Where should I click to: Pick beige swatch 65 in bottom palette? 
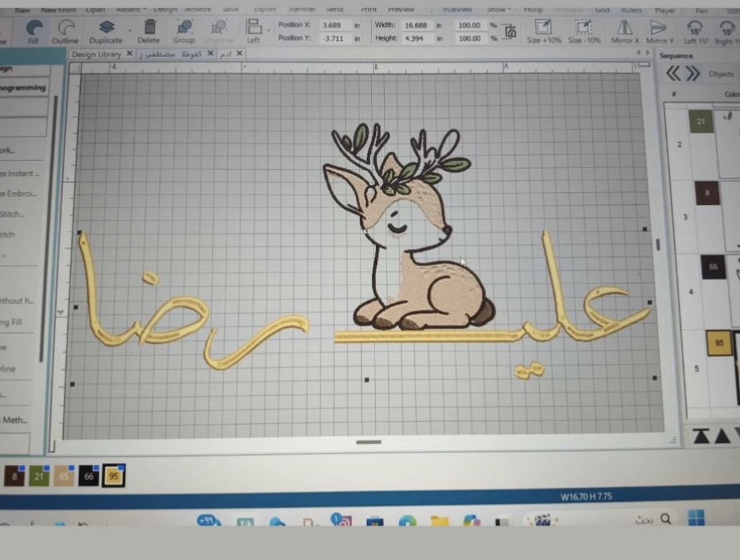pos(64,476)
